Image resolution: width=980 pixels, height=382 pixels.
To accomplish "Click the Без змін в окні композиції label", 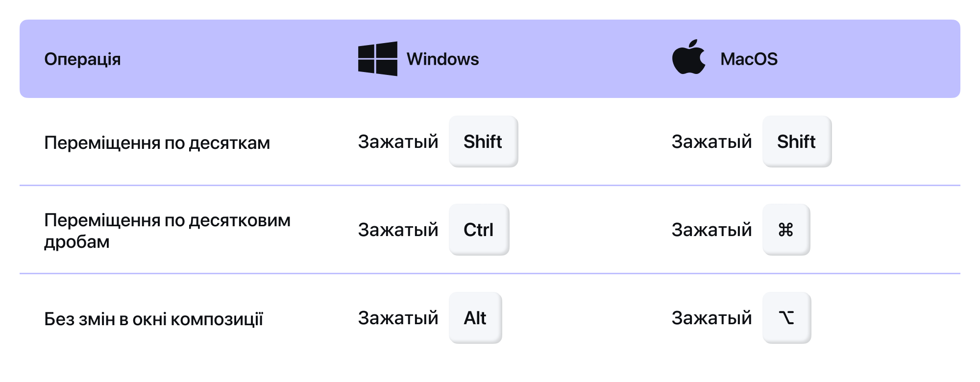I will (x=153, y=319).
